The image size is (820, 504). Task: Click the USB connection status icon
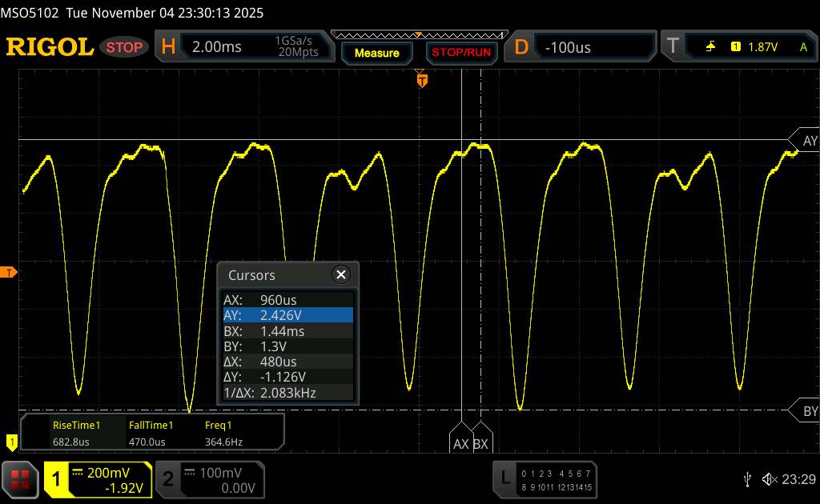pyautogui.click(x=747, y=479)
